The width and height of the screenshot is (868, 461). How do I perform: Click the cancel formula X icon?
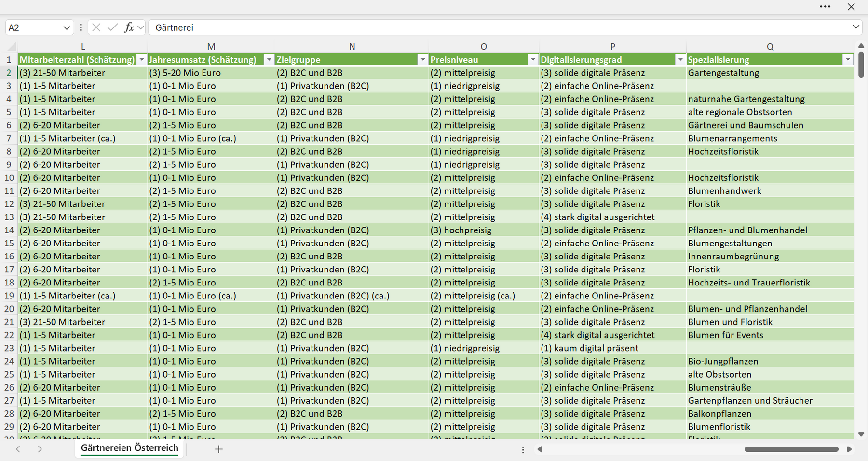pyautogui.click(x=96, y=27)
